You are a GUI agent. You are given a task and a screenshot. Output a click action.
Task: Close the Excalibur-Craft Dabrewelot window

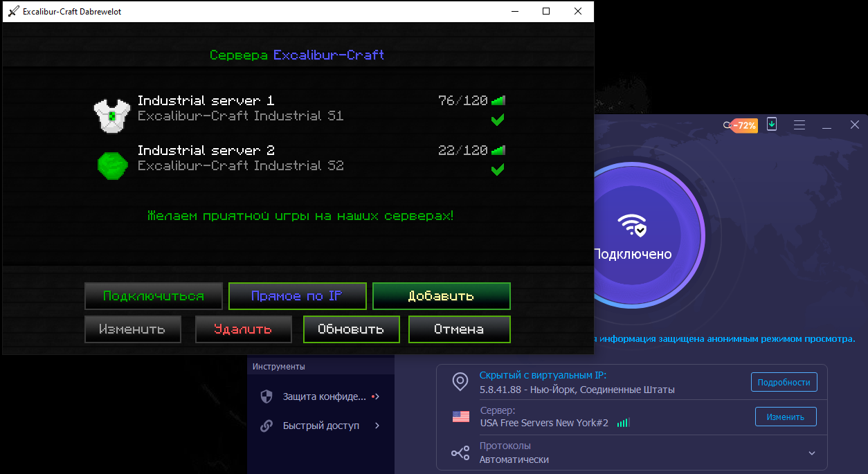[578, 11]
